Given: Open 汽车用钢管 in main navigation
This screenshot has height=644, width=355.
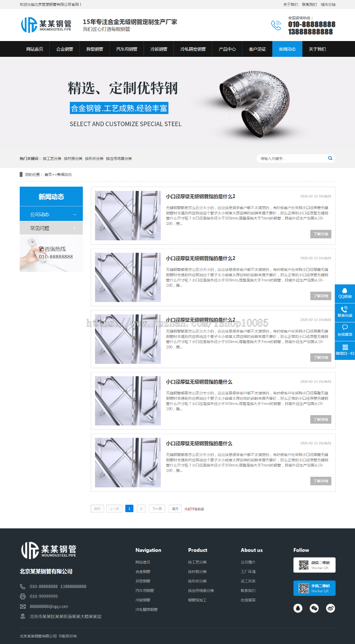Looking at the screenshot, I should [127, 49].
